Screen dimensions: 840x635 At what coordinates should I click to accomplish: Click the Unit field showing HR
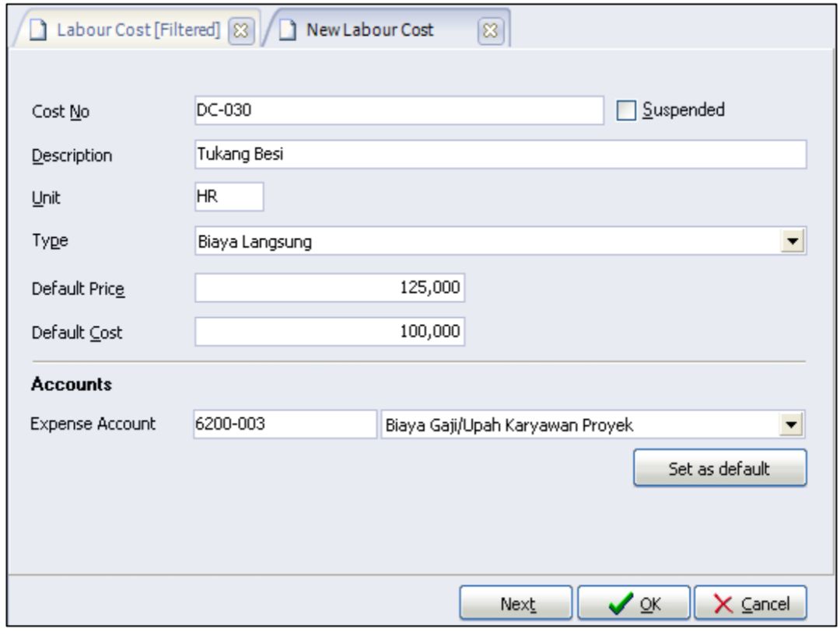[x=229, y=197]
